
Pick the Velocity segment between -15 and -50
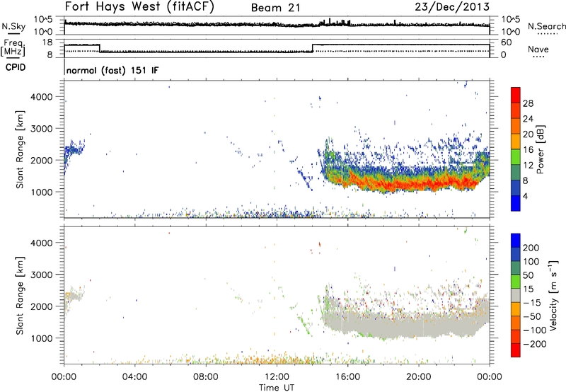516,309
